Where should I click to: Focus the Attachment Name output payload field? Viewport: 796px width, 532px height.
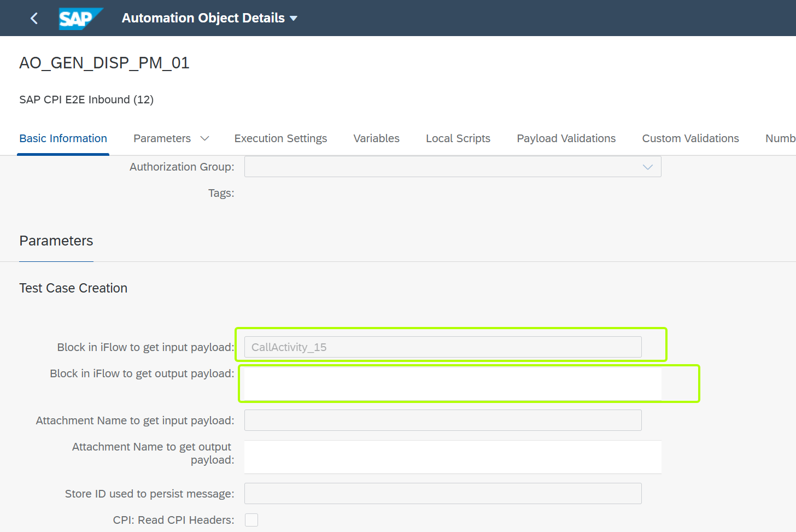coord(453,457)
